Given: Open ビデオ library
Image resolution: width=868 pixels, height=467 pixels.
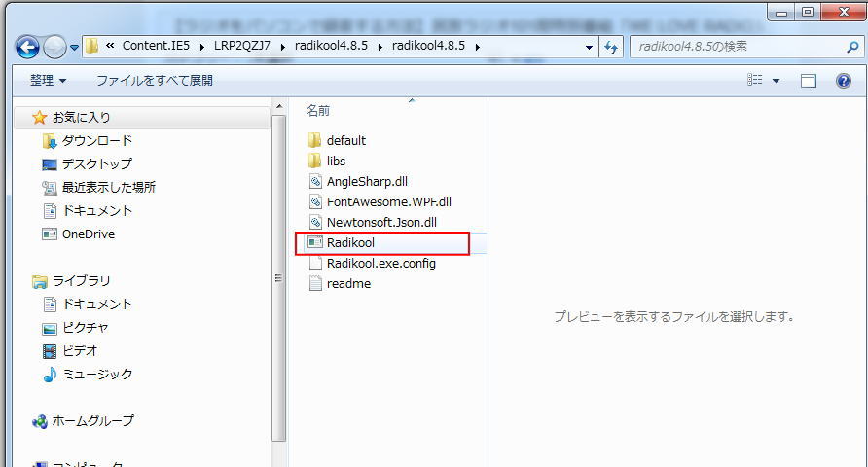Looking at the screenshot, I should click(80, 351).
